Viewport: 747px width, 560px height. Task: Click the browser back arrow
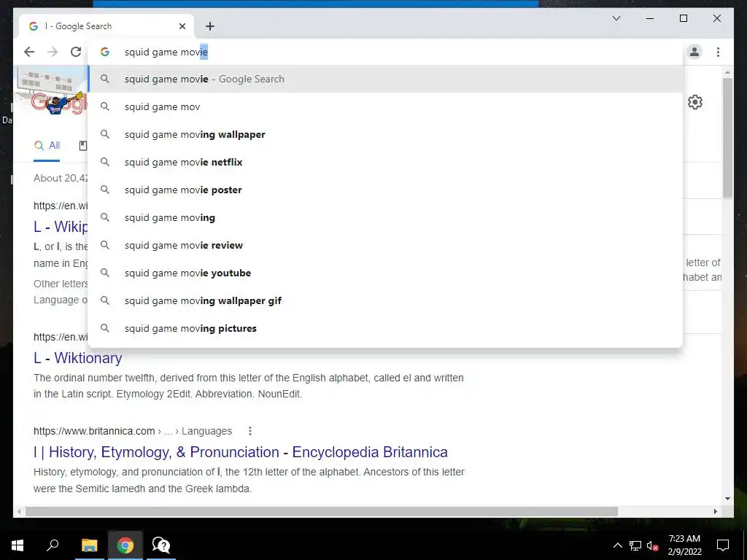(29, 52)
